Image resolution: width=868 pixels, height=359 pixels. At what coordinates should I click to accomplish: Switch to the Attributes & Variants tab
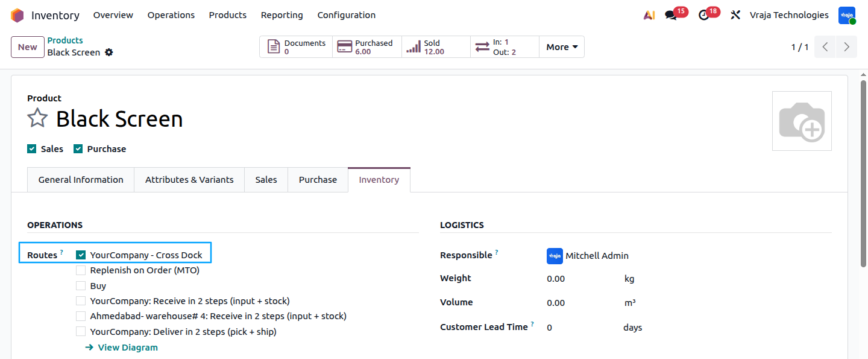pyautogui.click(x=189, y=180)
